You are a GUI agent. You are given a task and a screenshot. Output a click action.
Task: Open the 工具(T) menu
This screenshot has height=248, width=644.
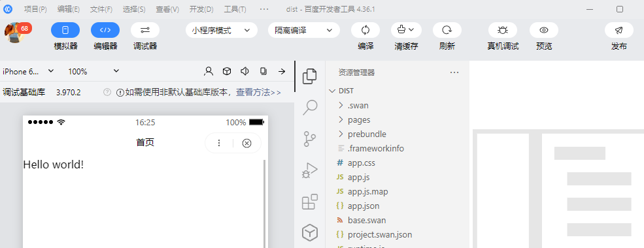(x=235, y=9)
